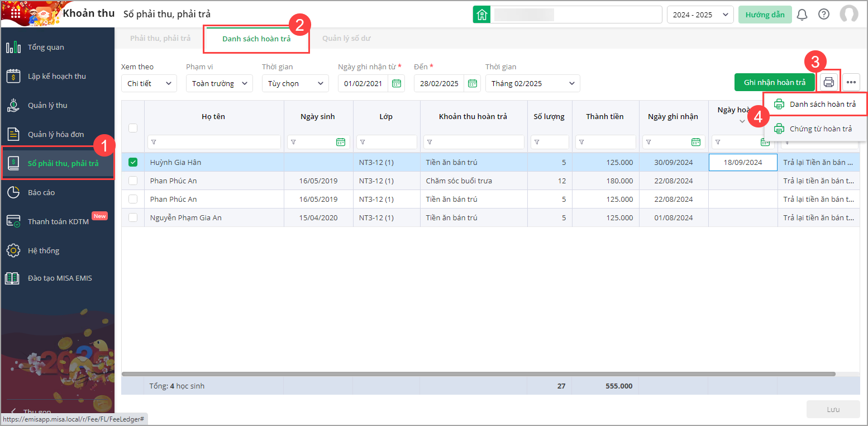Open the app grid launcher icon

click(x=16, y=13)
